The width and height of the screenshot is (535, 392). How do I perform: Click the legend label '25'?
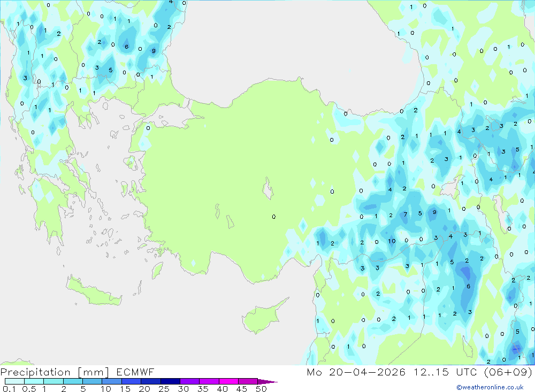coord(164,389)
